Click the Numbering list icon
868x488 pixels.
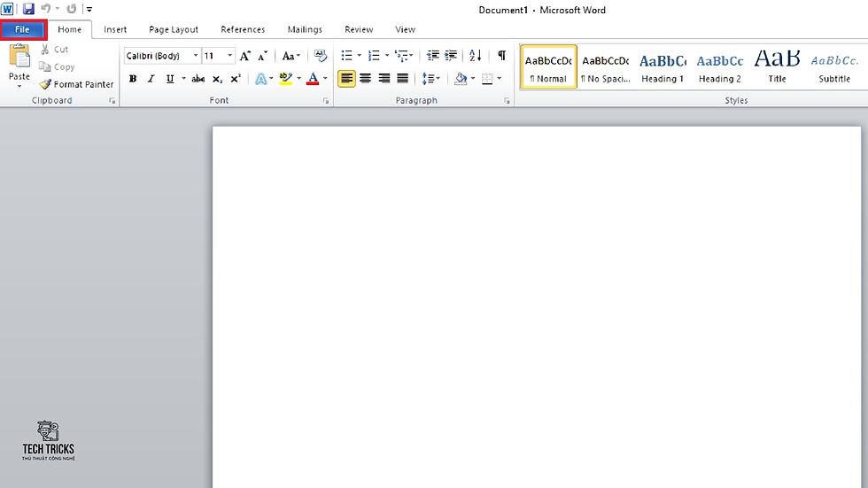coord(374,56)
